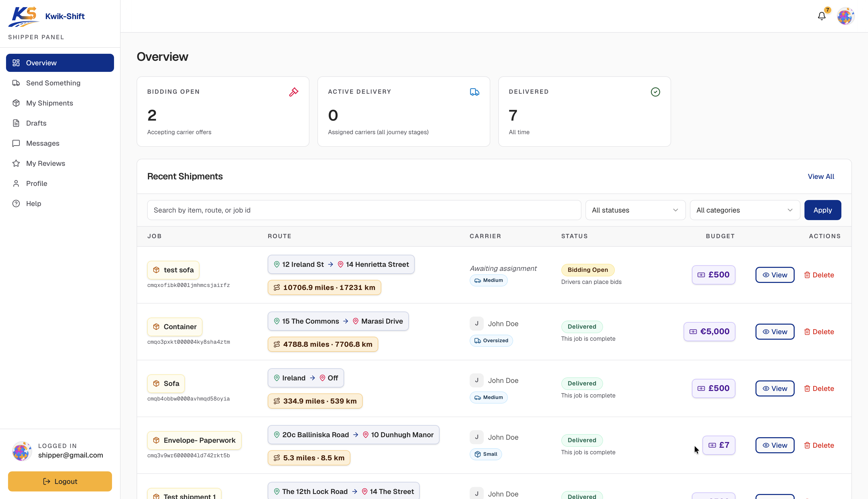Click the €5,000 budget badge
Screen dimensions: 868x499
[710, 332]
